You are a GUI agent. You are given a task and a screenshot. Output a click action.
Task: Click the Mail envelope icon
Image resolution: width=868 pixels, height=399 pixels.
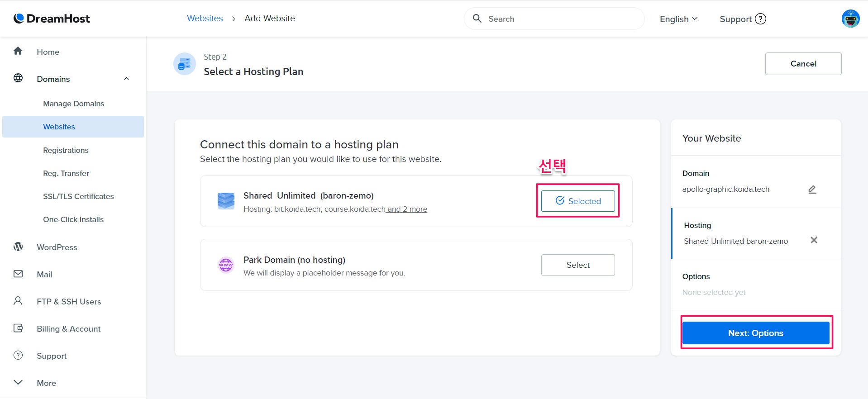(18, 274)
